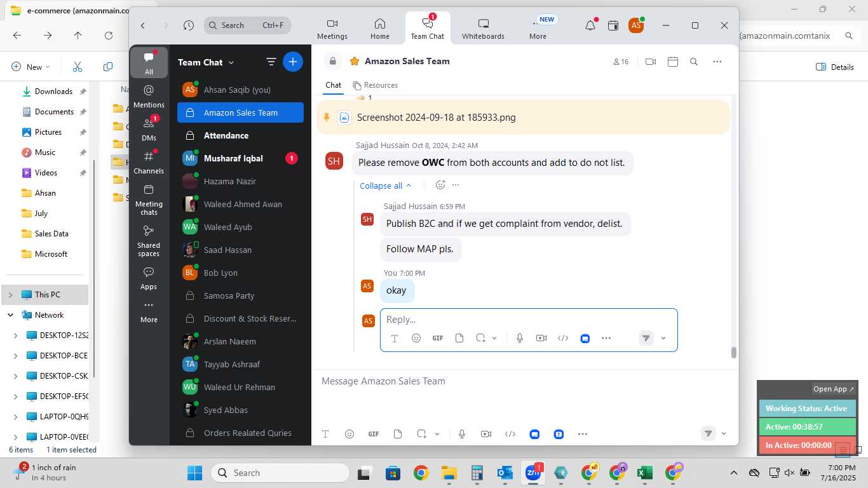Viewport: 868px width, 488px height.
Task: Insert a code snippet in the reply box
Action: pyautogui.click(x=563, y=338)
